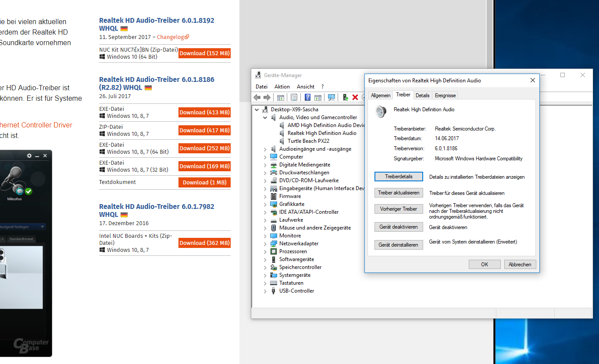599x364 pixels.
Task: Toggle the action pane toolbar icon
Action: pos(318,97)
